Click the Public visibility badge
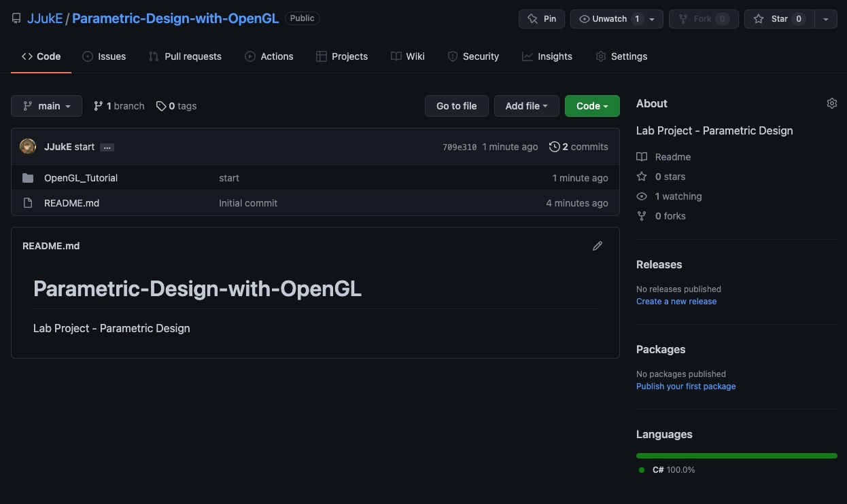This screenshot has width=847, height=504. pyautogui.click(x=302, y=18)
